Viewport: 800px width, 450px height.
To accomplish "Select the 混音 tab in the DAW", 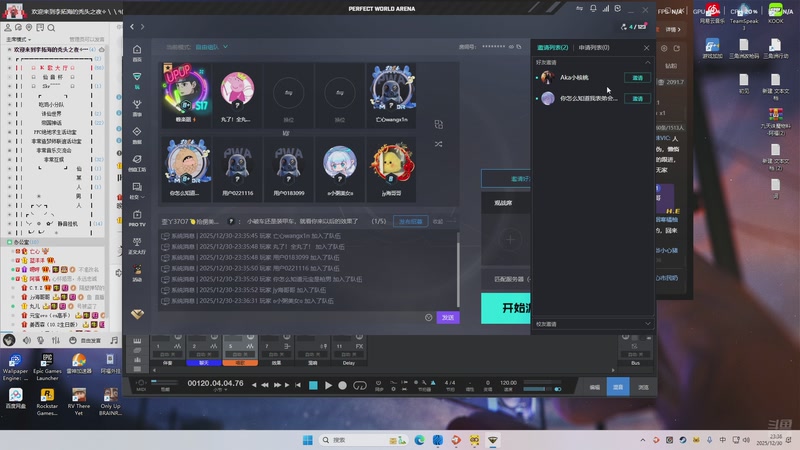I will tap(618, 387).
